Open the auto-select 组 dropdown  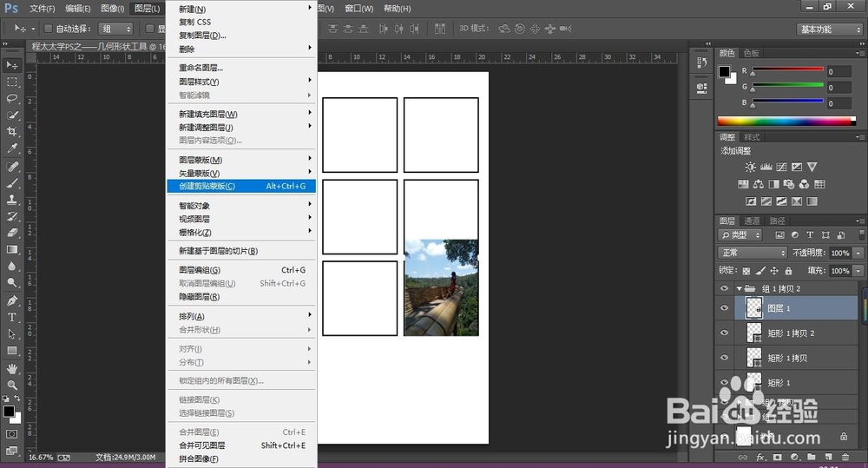point(115,29)
